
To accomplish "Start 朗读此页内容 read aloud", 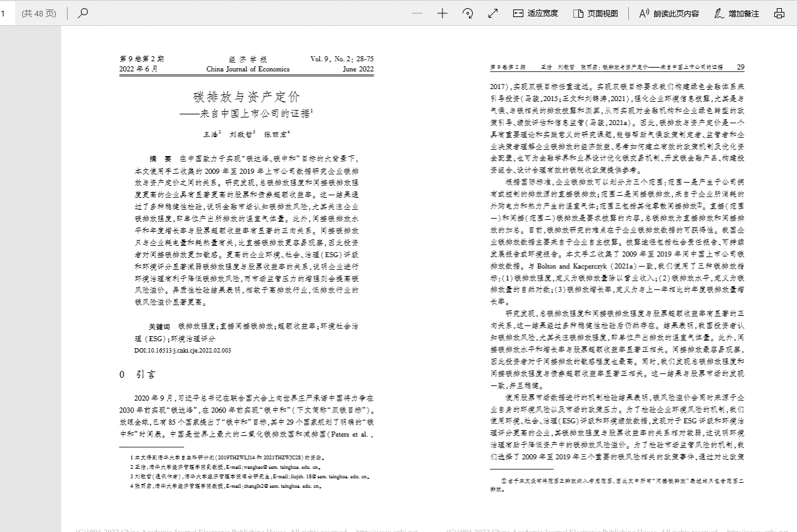I will (669, 13).
